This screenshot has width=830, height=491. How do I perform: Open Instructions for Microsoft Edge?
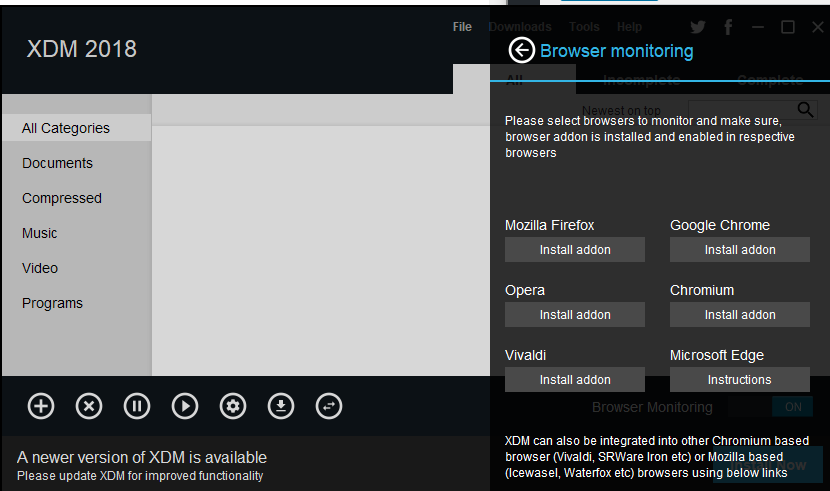tap(739, 380)
